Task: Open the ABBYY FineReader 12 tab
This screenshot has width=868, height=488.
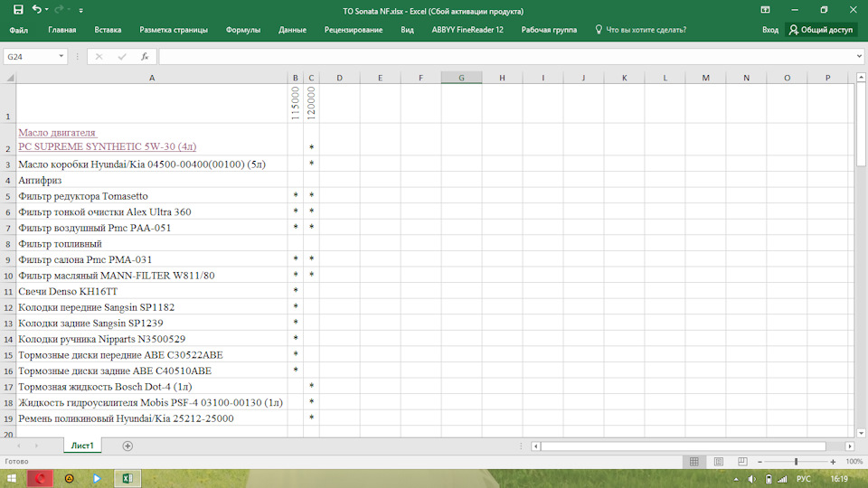Action: [x=467, y=30]
